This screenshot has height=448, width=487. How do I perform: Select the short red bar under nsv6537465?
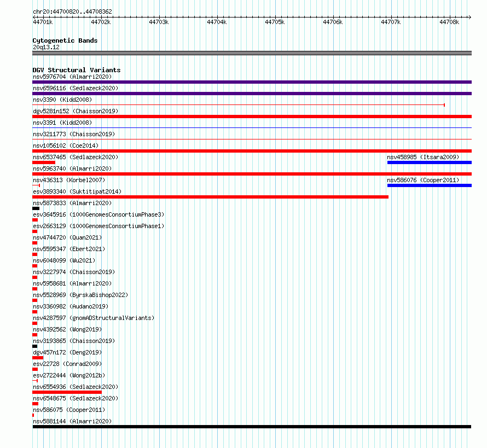click(44, 162)
